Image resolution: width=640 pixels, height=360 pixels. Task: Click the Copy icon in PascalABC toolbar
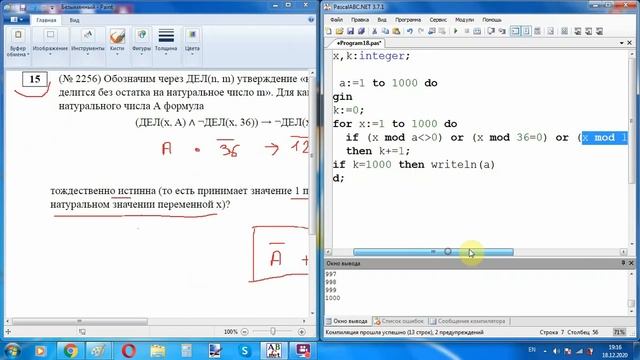click(x=385, y=31)
